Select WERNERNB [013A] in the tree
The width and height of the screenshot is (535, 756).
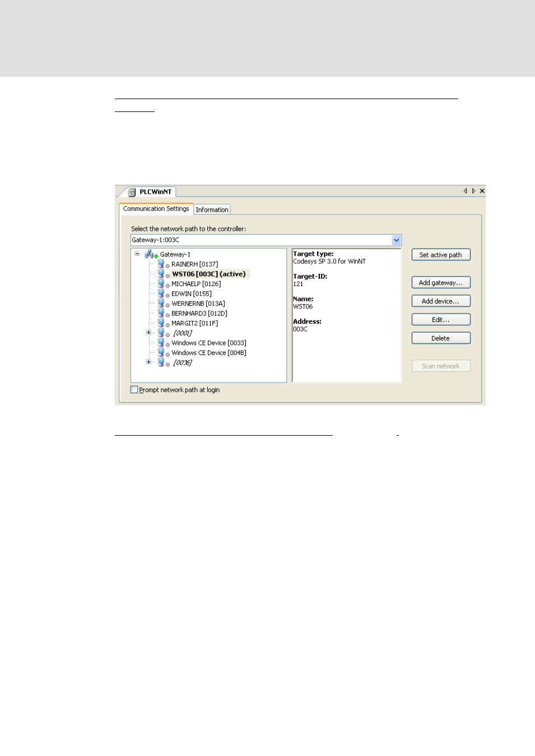coord(198,304)
